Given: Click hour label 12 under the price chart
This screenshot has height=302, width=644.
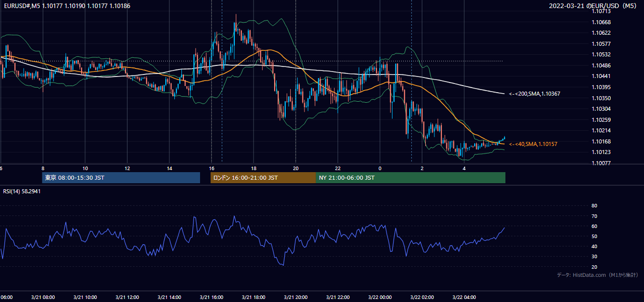Looking at the screenshot, I should coord(127,169).
